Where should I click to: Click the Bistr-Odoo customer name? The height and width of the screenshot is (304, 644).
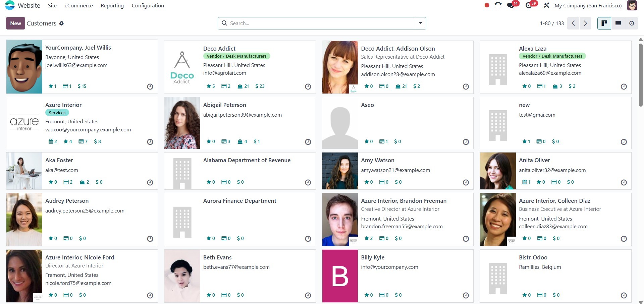[533, 257]
